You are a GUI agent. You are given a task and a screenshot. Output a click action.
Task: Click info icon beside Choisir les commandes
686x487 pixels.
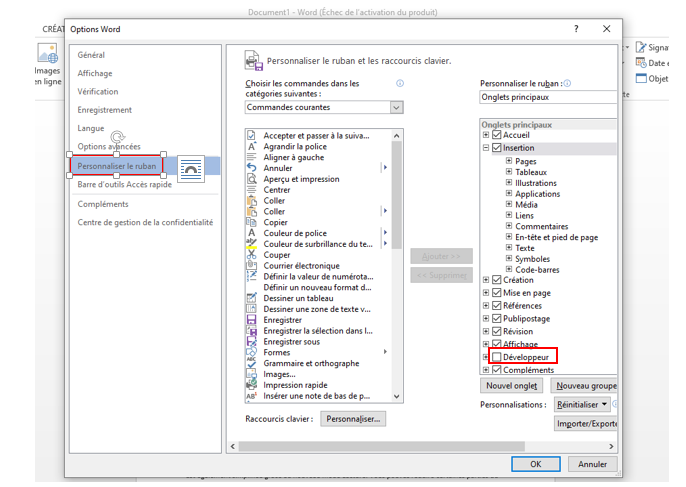(400, 83)
